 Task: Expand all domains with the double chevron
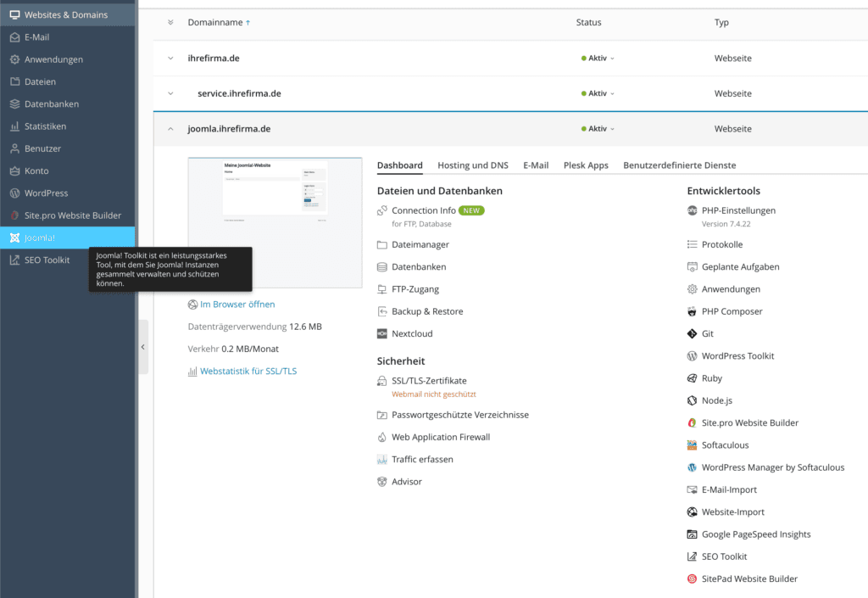point(170,23)
